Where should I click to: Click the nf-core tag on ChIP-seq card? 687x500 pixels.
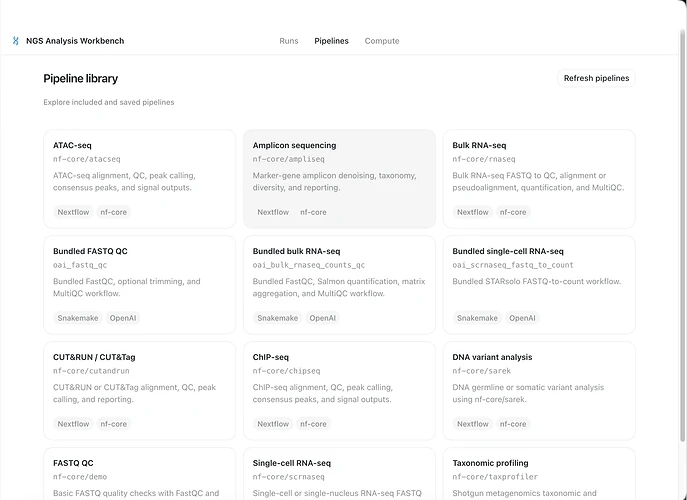click(x=313, y=424)
